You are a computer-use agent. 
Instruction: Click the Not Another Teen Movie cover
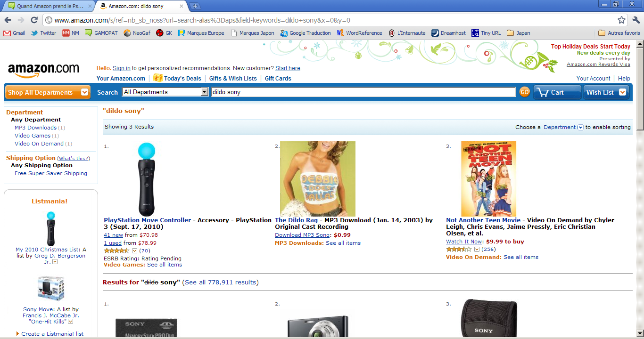click(488, 179)
